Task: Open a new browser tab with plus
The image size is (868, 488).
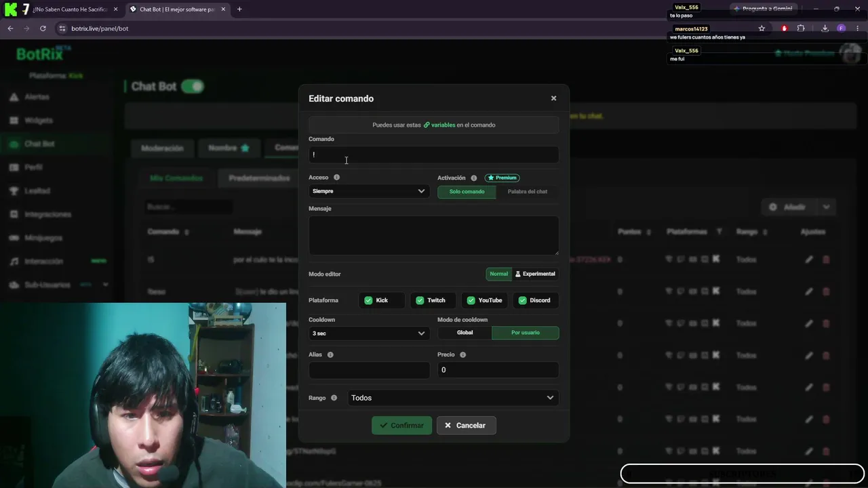Action: click(x=239, y=9)
